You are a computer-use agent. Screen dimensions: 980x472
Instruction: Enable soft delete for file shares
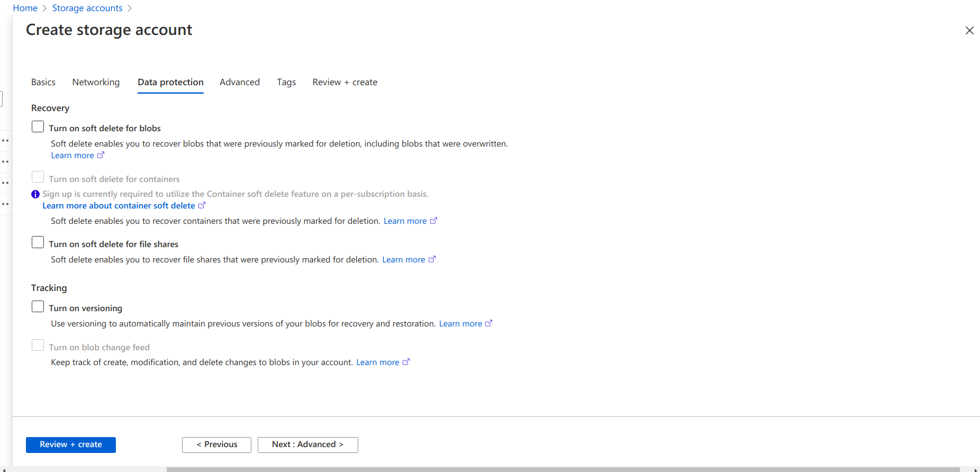coord(38,243)
